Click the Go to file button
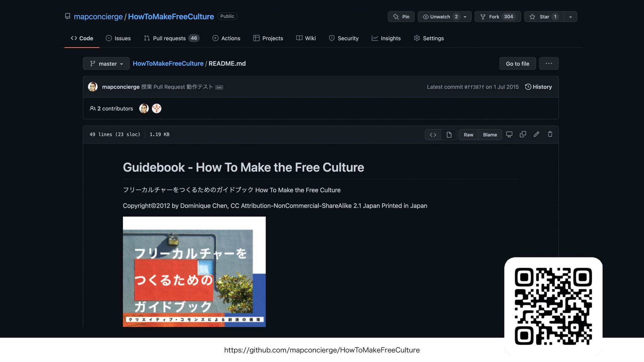 (x=517, y=64)
